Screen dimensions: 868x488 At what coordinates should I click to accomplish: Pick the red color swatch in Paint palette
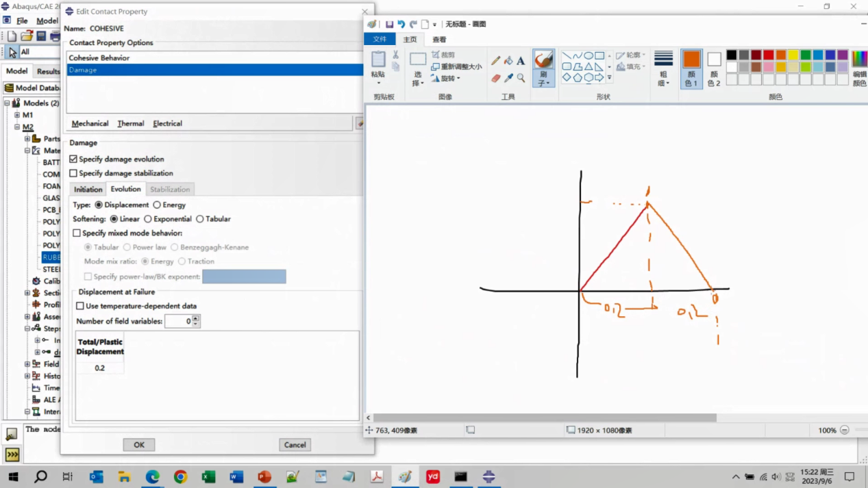point(769,55)
